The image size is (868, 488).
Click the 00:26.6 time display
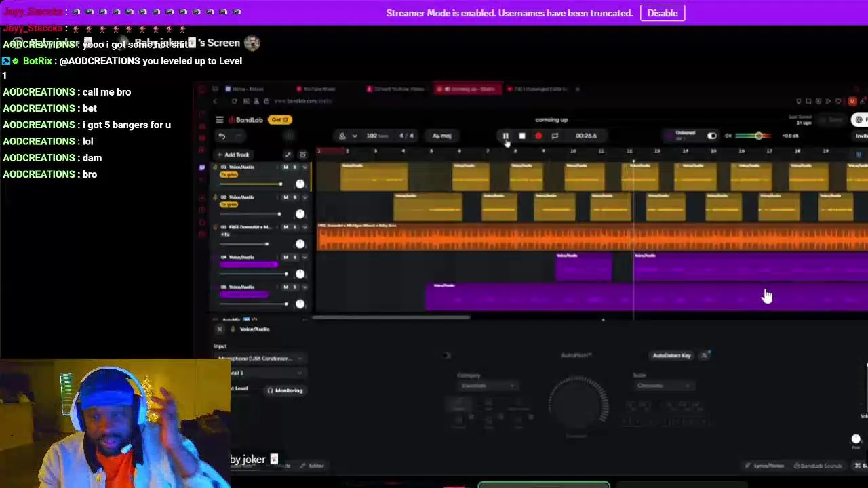[x=586, y=136]
